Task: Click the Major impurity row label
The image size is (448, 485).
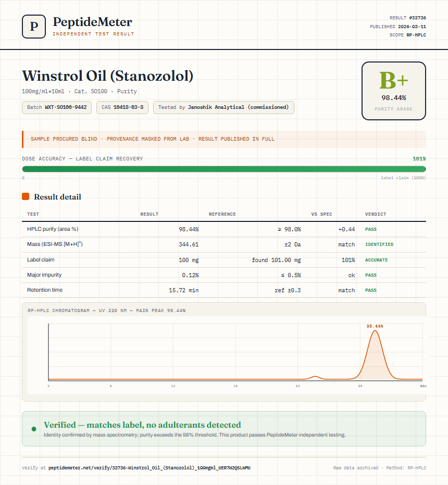Action: click(x=44, y=275)
